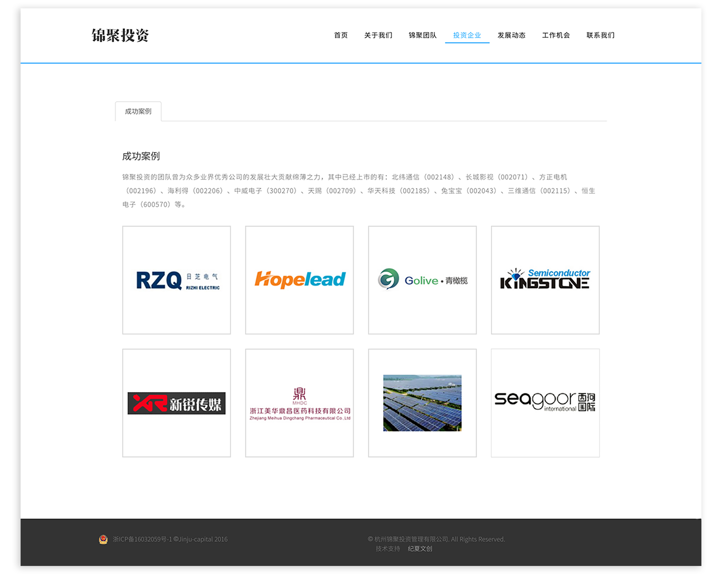Select the 成功案例 tab

coord(138,111)
